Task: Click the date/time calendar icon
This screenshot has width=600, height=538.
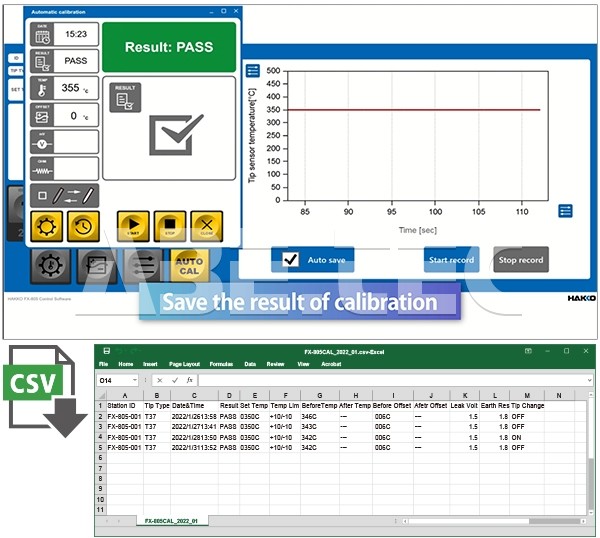Action: (x=42, y=34)
